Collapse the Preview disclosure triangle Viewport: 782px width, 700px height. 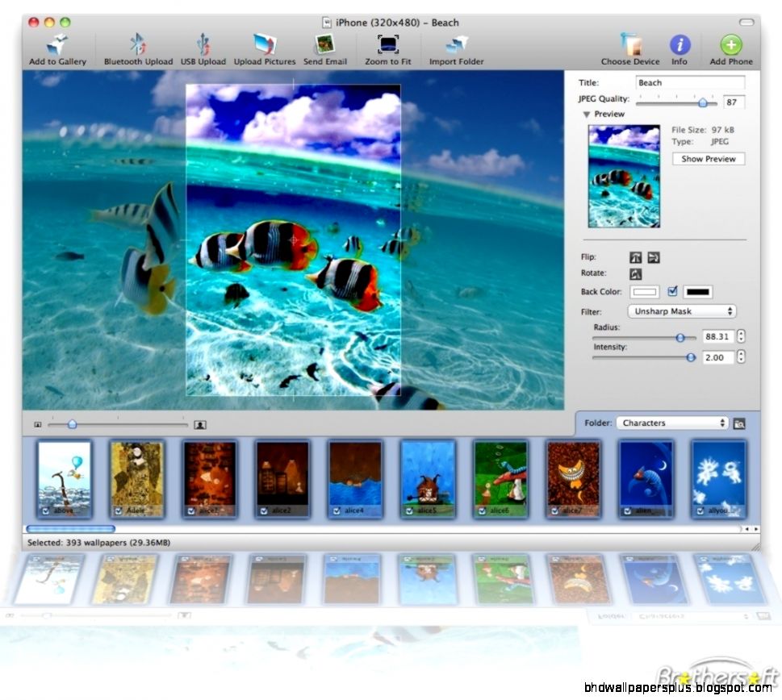pyautogui.click(x=587, y=114)
